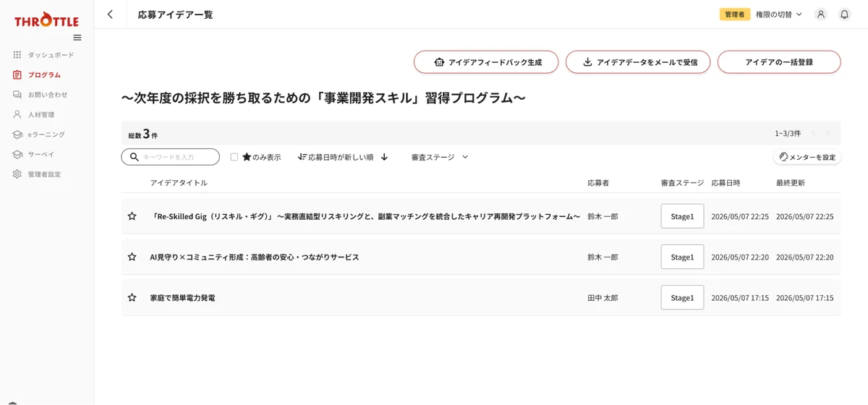
Task: Click メンターを設定 button
Action: [x=807, y=157]
